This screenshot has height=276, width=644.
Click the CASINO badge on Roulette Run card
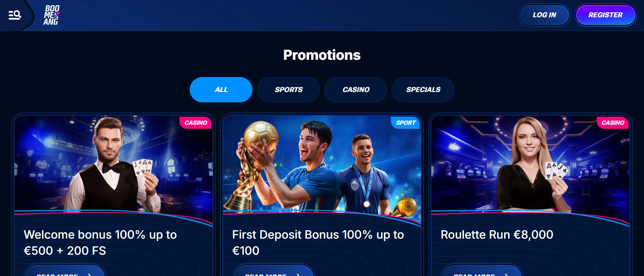click(613, 123)
